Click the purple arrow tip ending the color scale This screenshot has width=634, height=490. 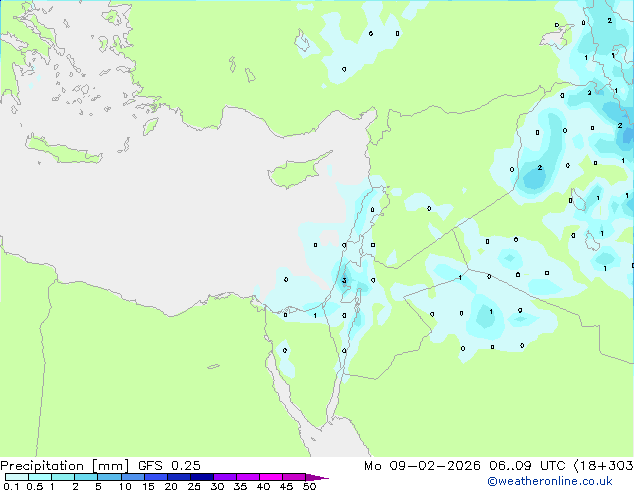pyautogui.click(x=317, y=477)
